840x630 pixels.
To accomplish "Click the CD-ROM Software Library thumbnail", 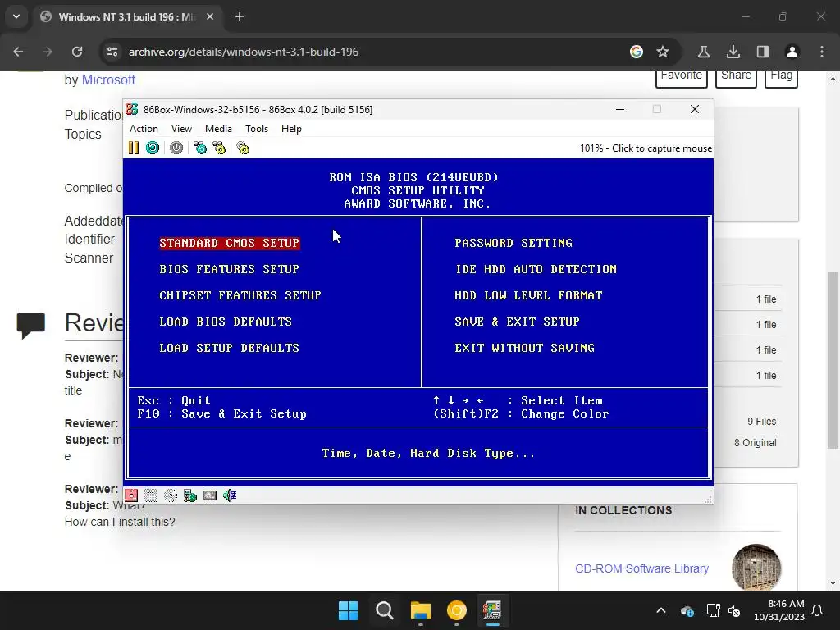I will click(756, 568).
